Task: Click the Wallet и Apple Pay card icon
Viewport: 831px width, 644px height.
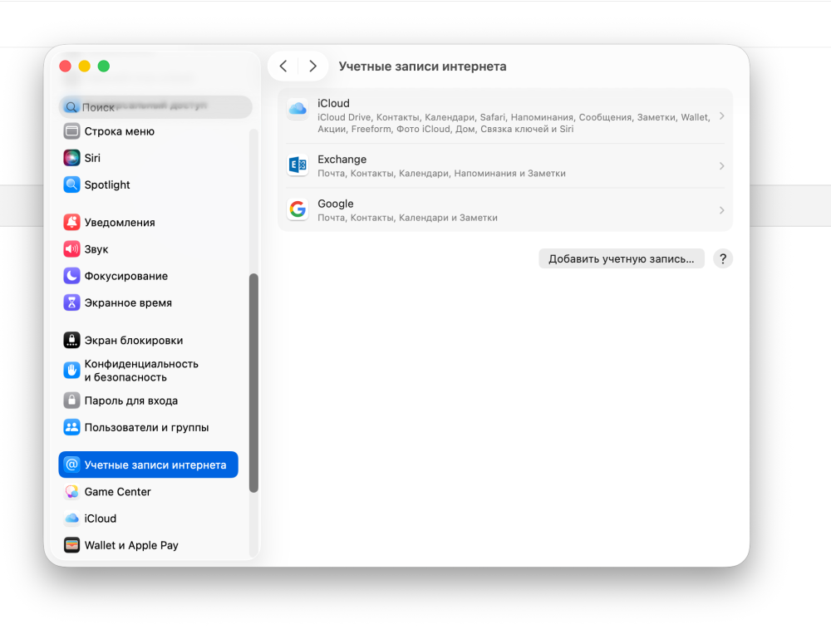Action: pos(71,545)
